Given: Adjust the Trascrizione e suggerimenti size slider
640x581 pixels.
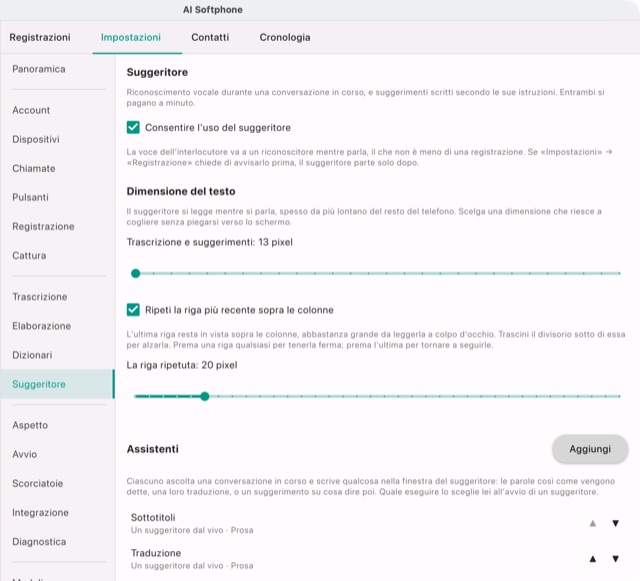Looking at the screenshot, I should tap(378, 273).
